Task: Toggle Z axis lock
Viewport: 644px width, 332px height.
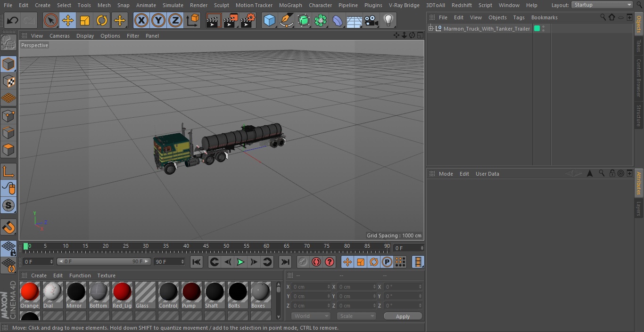Action: pyautogui.click(x=175, y=20)
